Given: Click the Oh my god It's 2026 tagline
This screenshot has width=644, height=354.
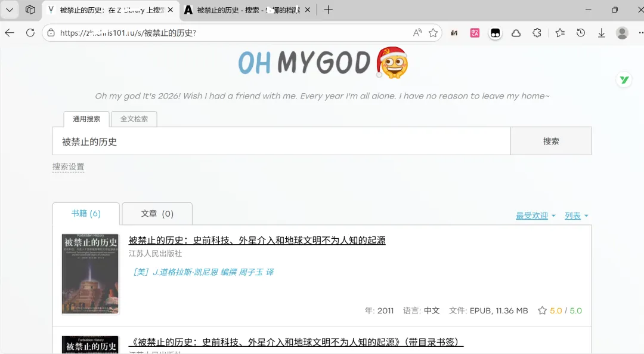Looking at the screenshot, I should pos(323,96).
